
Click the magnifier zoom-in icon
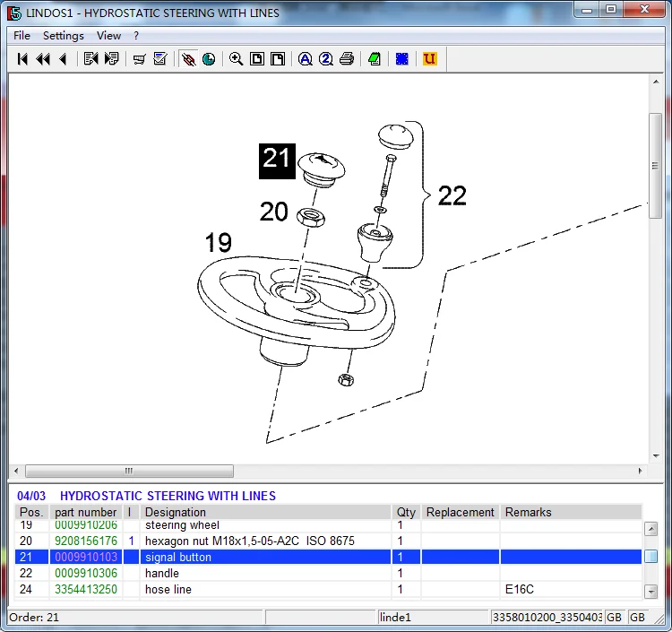click(236, 59)
